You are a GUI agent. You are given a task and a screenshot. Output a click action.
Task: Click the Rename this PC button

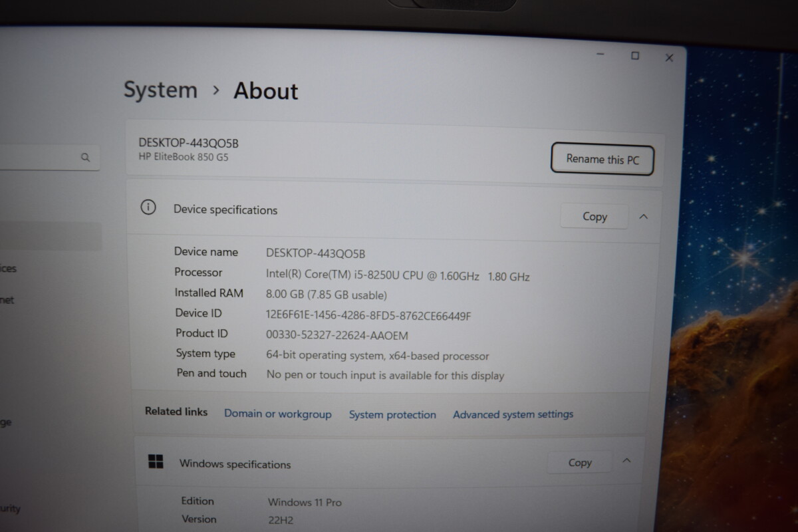pyautogui.click(x=602, y=159)
